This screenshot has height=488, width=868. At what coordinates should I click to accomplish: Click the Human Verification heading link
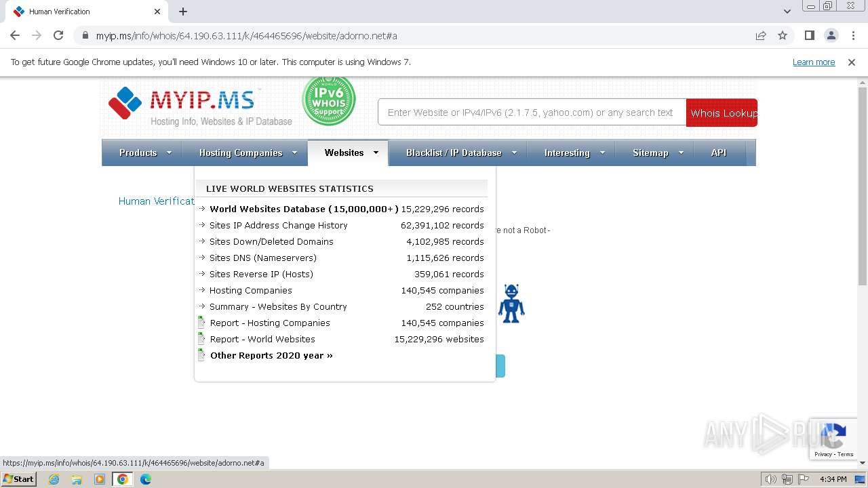157,201
